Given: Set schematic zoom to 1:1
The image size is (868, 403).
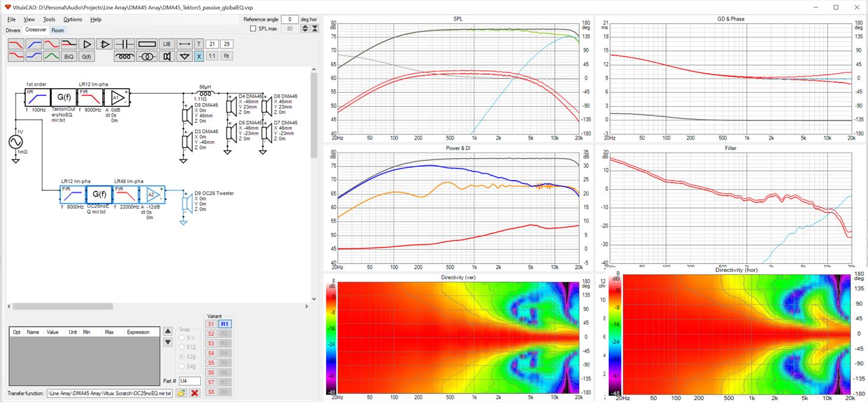Looking at the screenshot, I should tap(212, 57).
